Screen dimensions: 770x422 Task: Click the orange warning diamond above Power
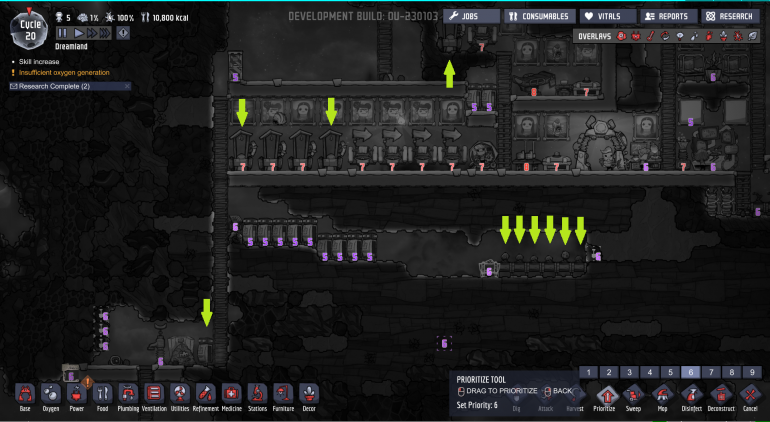(x=87, y=381)
